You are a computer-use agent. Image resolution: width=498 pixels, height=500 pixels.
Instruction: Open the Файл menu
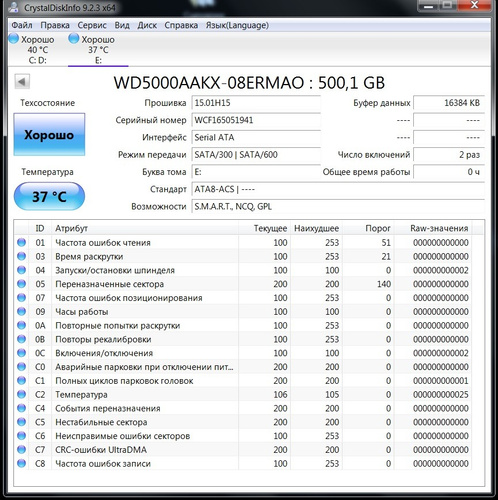pos(22,25)
